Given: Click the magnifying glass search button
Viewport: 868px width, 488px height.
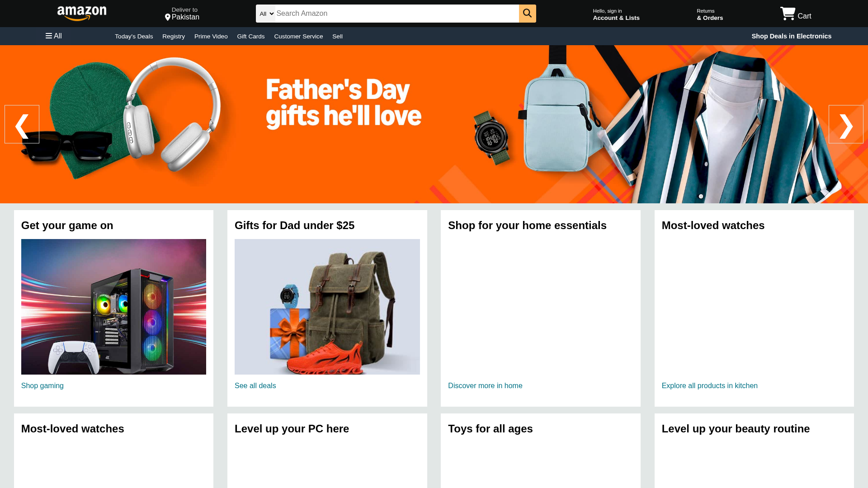Looking at the screenshot, I should tap(527, 14).
